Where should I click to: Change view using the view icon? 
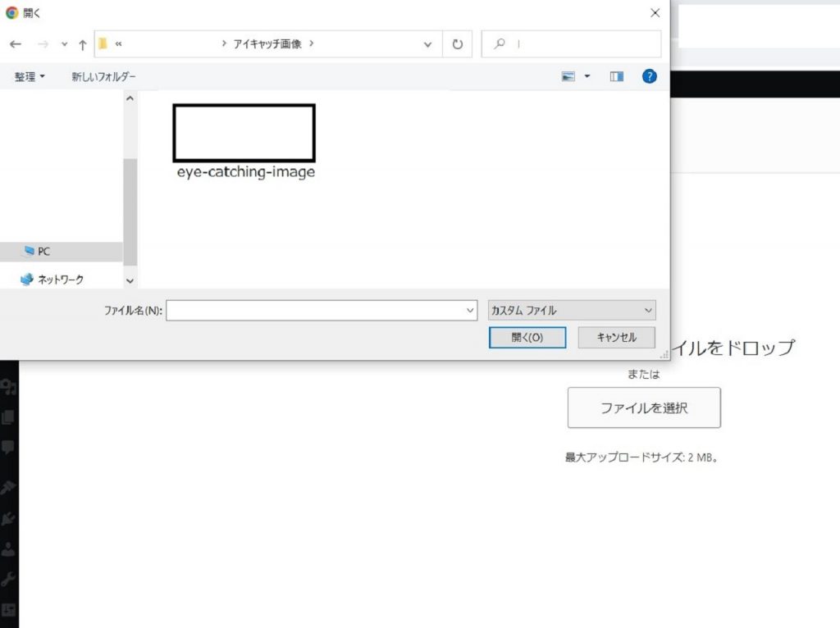[568, 76]
